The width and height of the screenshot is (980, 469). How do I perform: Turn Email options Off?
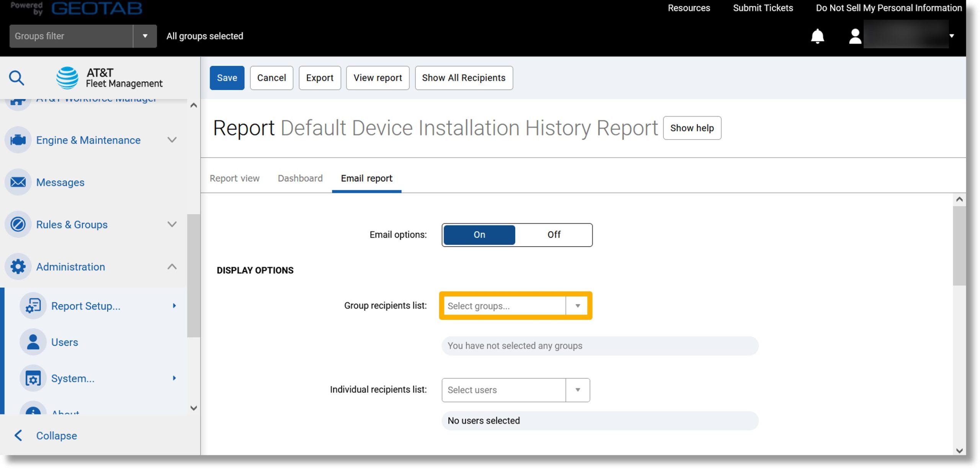(554, 234)
